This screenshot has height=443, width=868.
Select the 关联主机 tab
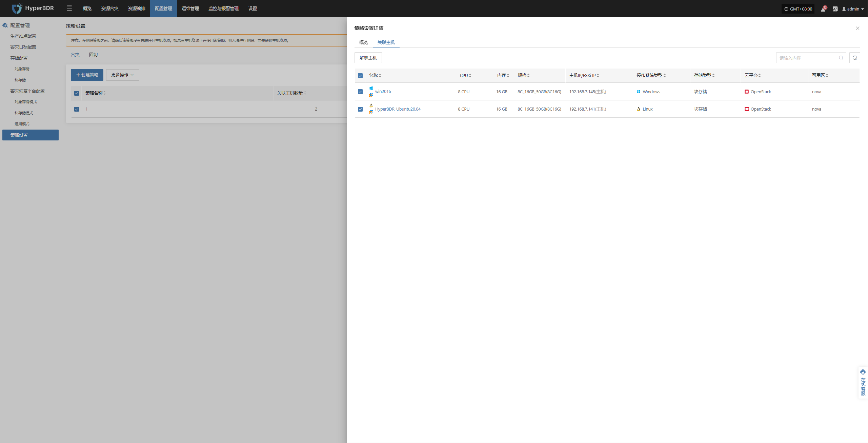coord(386,42)
